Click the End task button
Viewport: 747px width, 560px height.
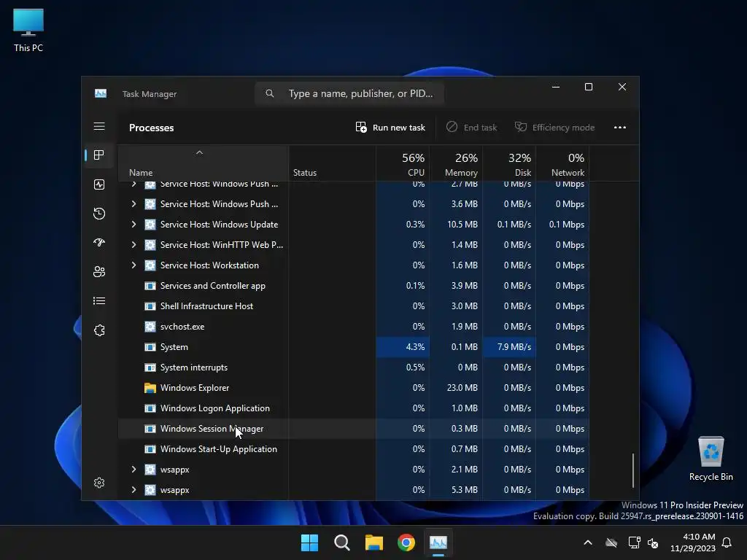click(472, 127)
